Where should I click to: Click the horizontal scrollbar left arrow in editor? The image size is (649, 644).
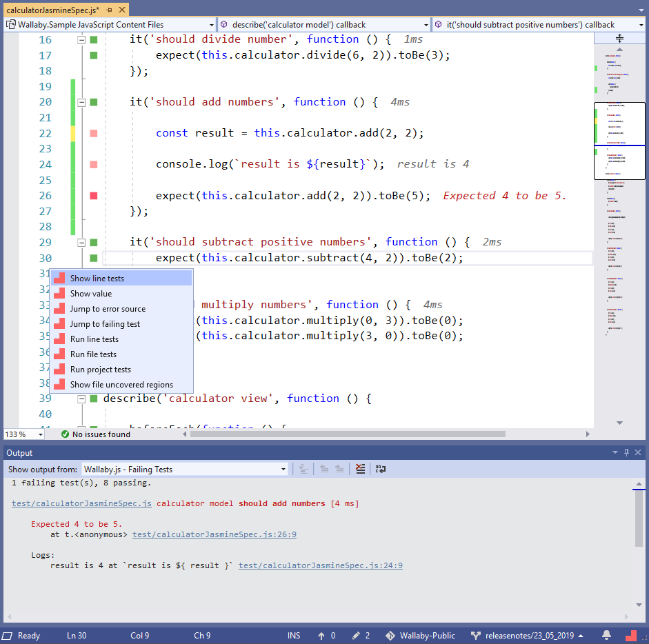tap(185, 434)
